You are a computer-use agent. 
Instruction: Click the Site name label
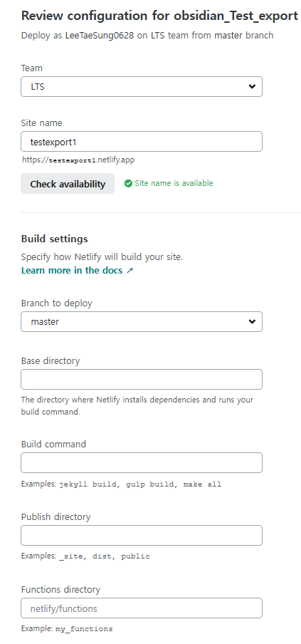(41, 123)
